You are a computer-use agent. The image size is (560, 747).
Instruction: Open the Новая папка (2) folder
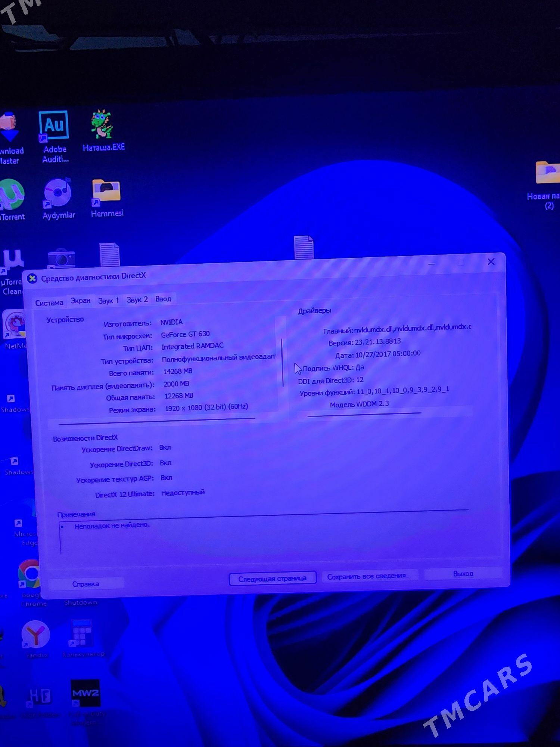click(547, 174)
